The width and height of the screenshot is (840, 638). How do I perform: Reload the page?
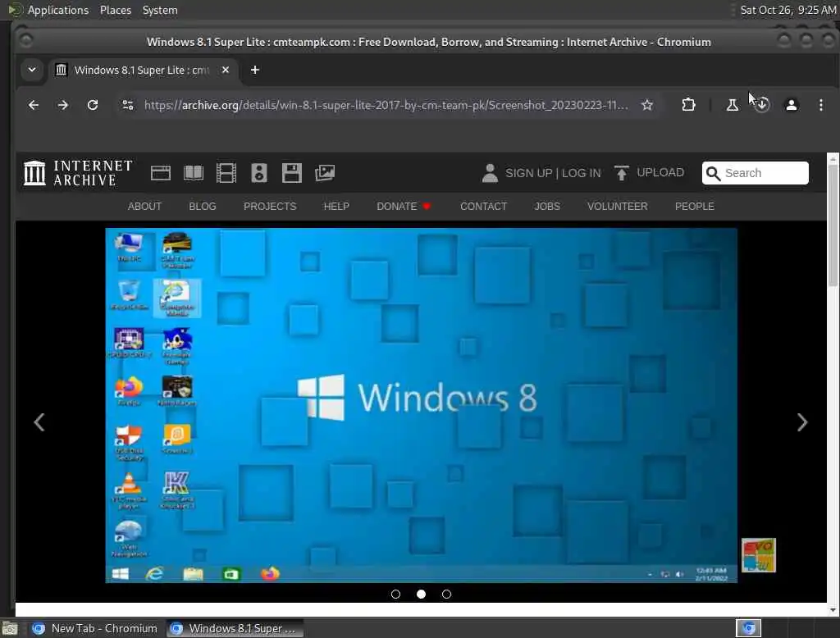[93, 105]
